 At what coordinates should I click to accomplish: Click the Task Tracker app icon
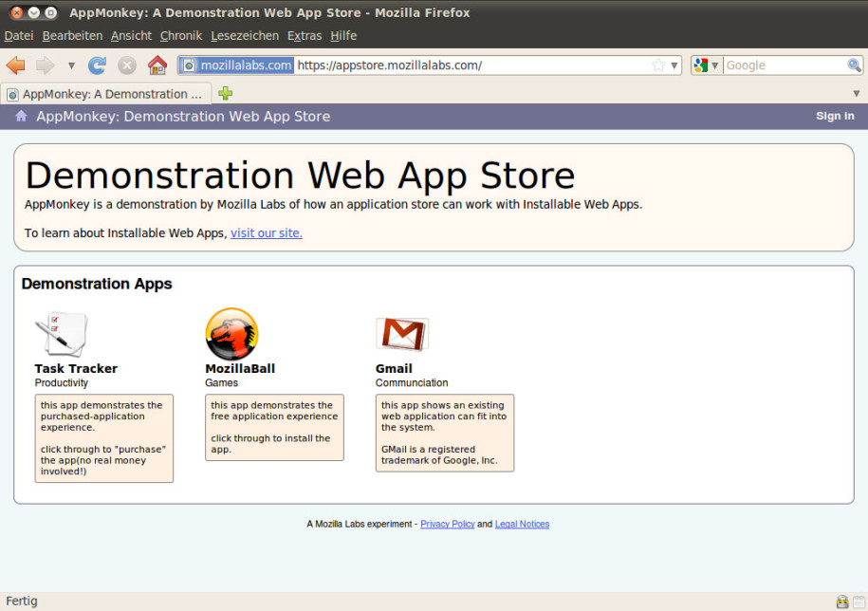(x=62, y=334)
